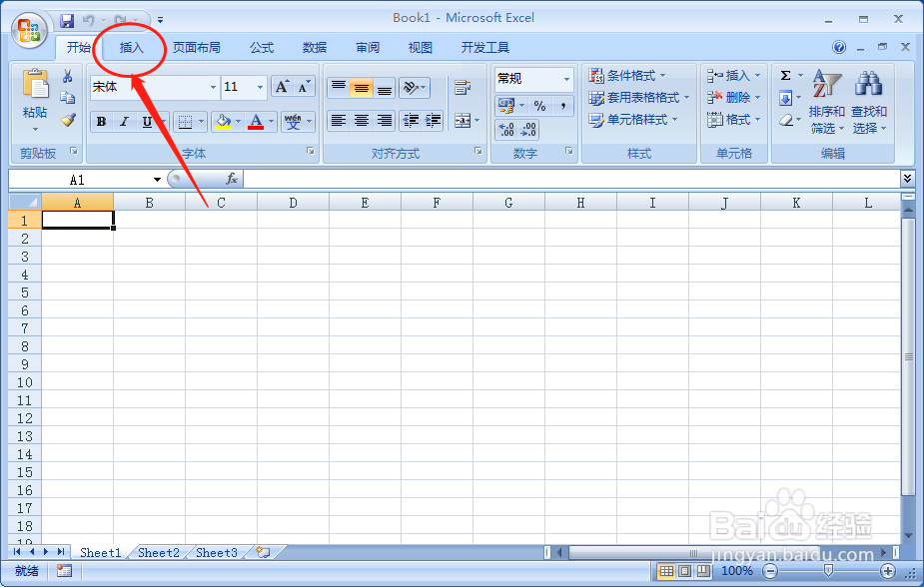Viewport: 924px width, 587px height.
Task: Align text to bottom of cell
Action: pyautogui.click(x=385, y=87)
